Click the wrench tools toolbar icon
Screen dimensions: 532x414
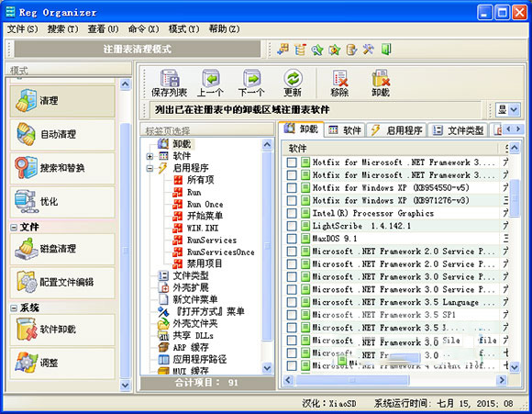coord(369,50)
